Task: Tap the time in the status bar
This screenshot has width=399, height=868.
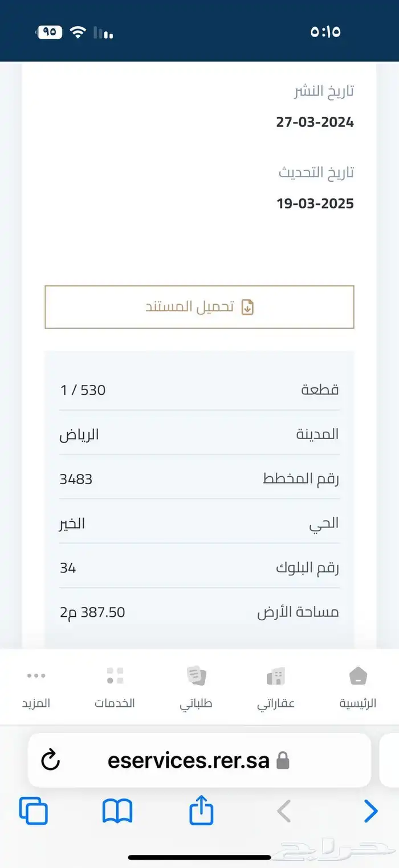Action: (x=325, y=31)
